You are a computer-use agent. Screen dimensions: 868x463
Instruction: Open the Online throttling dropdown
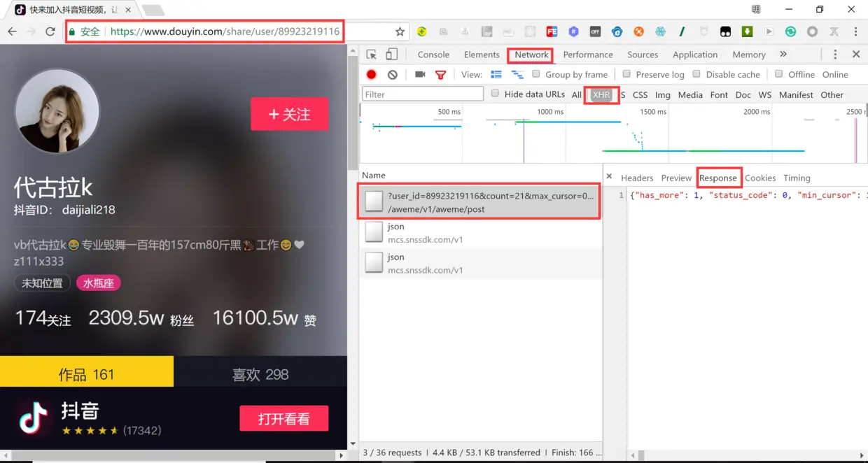point(835,75)
